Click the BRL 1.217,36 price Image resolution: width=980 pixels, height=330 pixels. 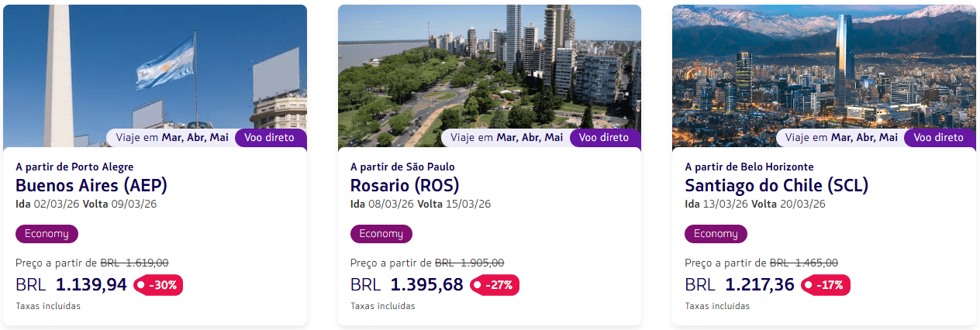[740, 285]
